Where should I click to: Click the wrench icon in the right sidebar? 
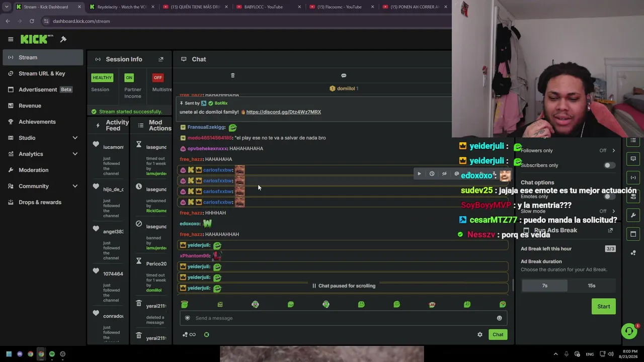[x=633, y=215]
